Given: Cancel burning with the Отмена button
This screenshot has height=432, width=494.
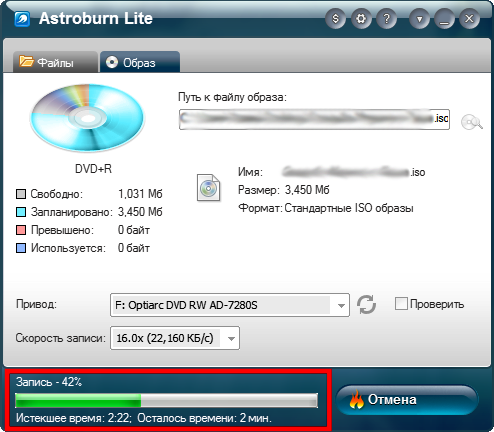Looking at the screenshot, I should click(x=407, y=400).
